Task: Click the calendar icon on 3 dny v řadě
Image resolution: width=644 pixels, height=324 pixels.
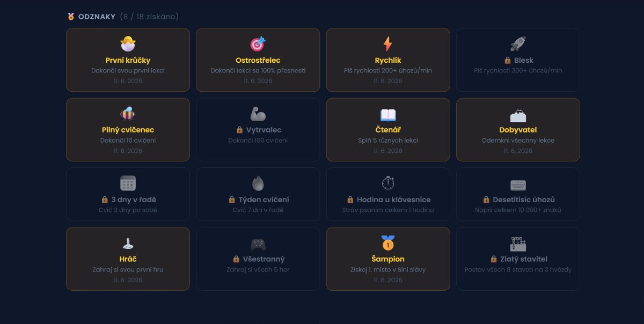Action: (x=128, y=183)
